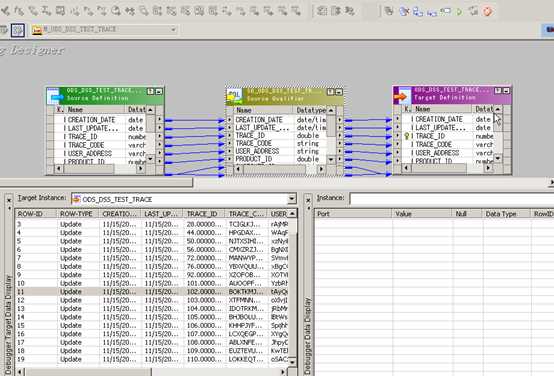Screen dimensions: 554x376
Task: Click TRACE_ID cell 76.0000 in row 8
Action: 204,266
